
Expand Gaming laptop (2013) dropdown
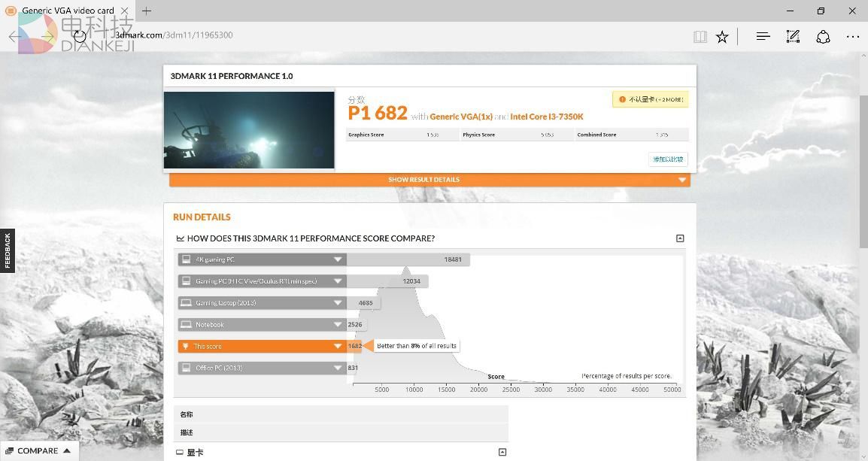[x=338, y=303]
